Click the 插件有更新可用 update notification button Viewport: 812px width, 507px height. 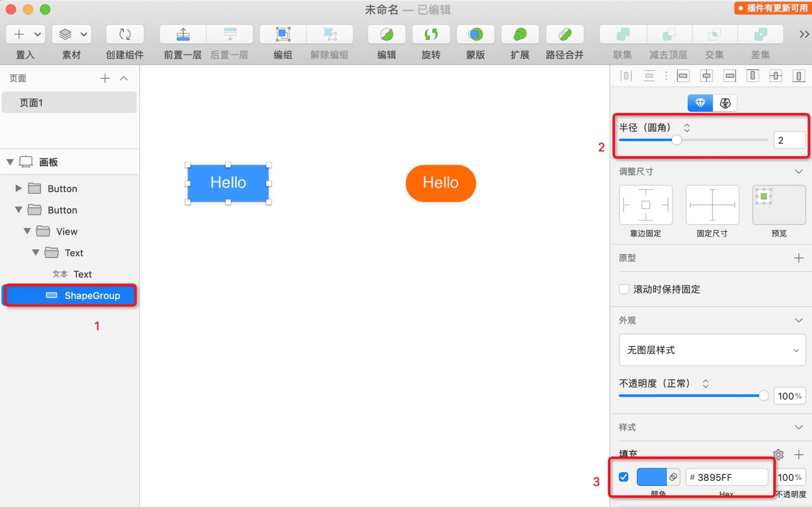tap(773, 8)
